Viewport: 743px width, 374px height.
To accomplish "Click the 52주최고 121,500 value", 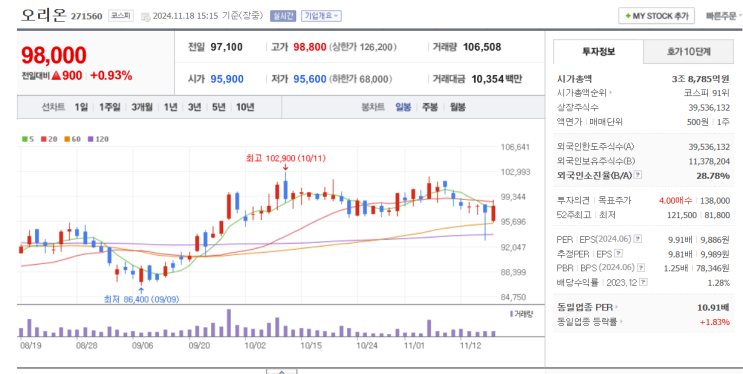I will [683, 215].
